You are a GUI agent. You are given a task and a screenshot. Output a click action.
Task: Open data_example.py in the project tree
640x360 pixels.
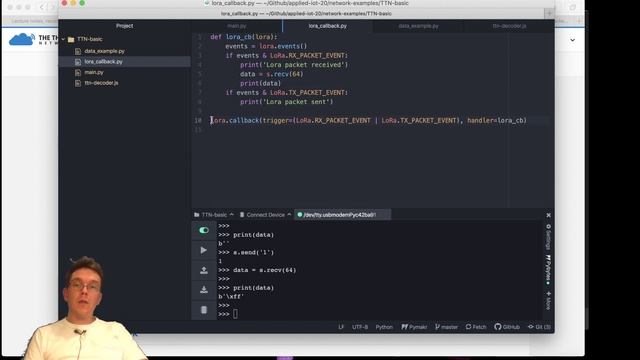104,51
